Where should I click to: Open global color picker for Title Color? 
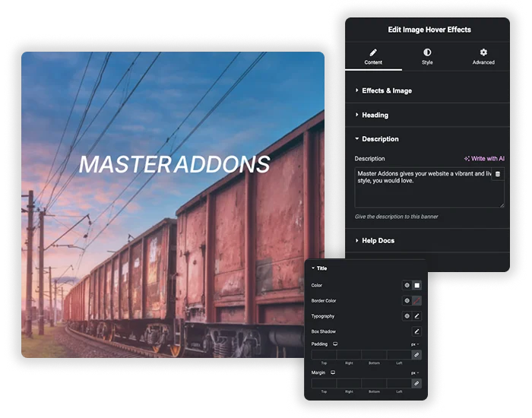[x=407, y=285]
